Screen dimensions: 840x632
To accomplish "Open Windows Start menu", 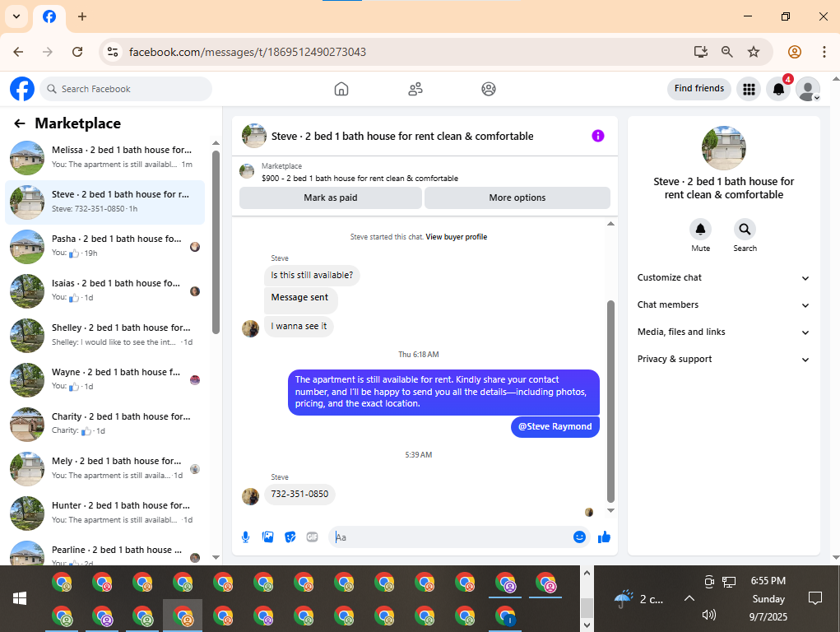I will [20, 598].
